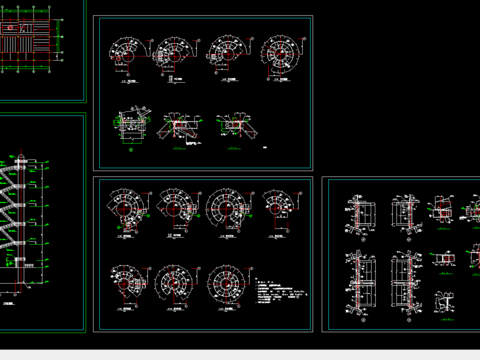Select the gridded floor plan in top-left sheet
Image resolution: width=480 pixels, height=360 pixels.
tap(31, 39)
